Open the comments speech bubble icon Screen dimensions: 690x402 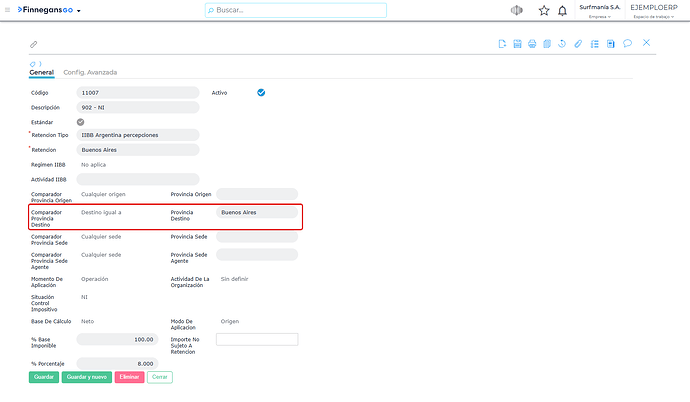(627, 43)
